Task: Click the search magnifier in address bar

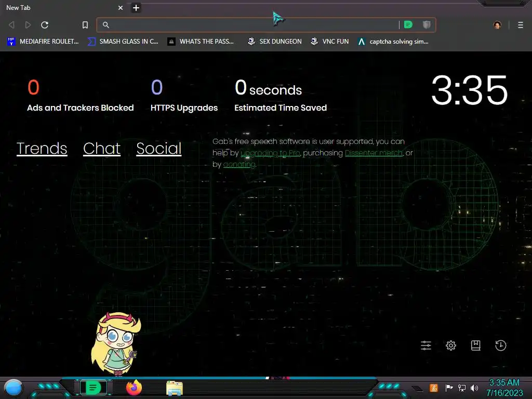Action: 106,25
